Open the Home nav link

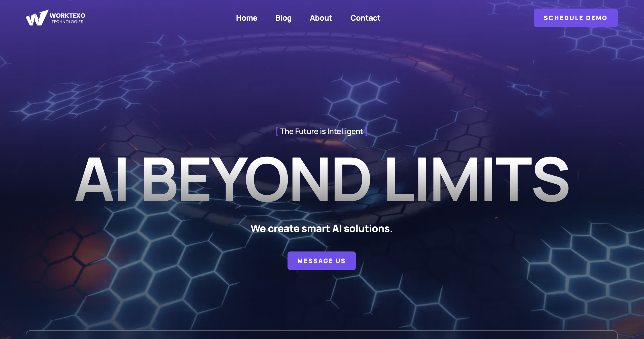pos(246,18)
